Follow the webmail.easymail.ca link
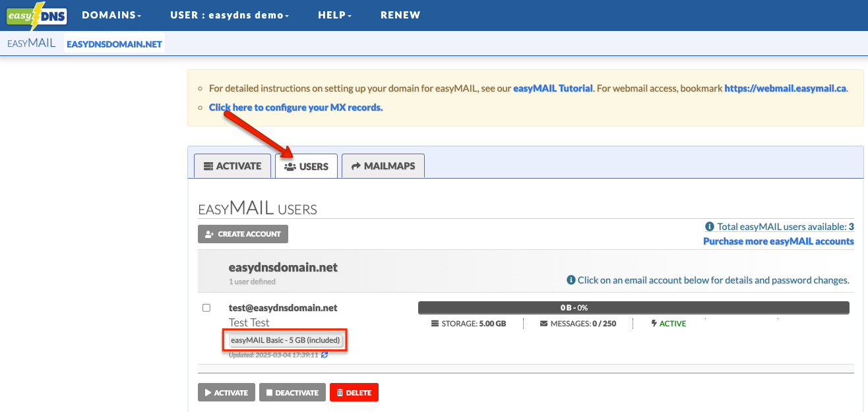Screen dimensions: 868x412 [785, 88]
